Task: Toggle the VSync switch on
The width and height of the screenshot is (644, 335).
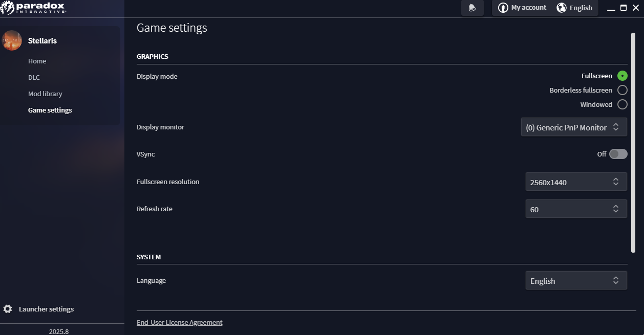Action: click(618, 154)
